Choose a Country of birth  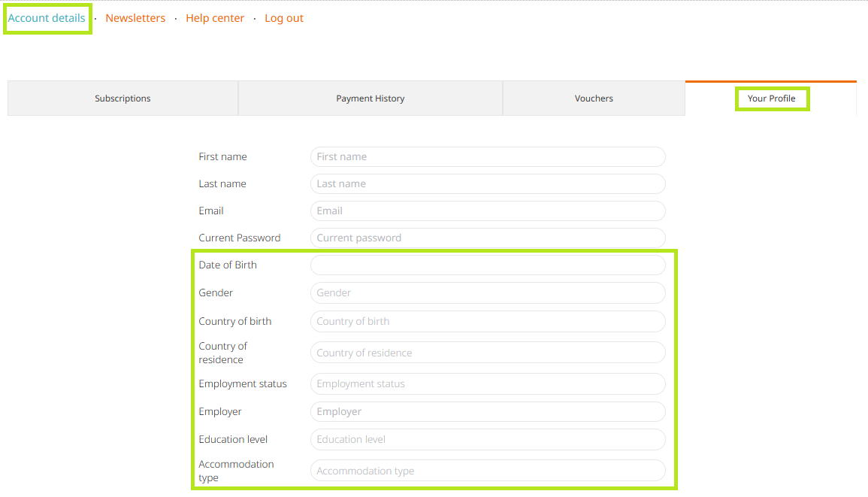[488, 321]
